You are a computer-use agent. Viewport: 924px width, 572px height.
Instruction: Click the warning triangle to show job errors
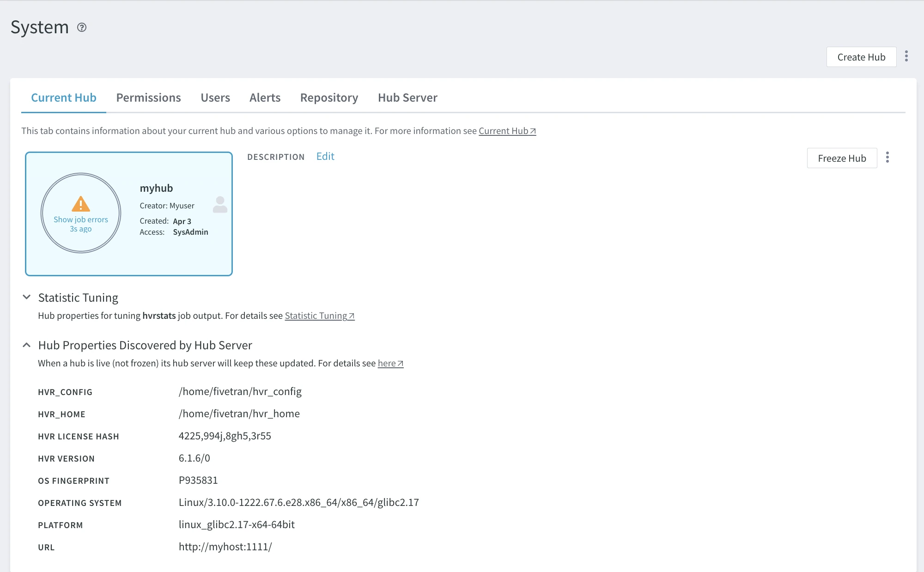point(81,204)
